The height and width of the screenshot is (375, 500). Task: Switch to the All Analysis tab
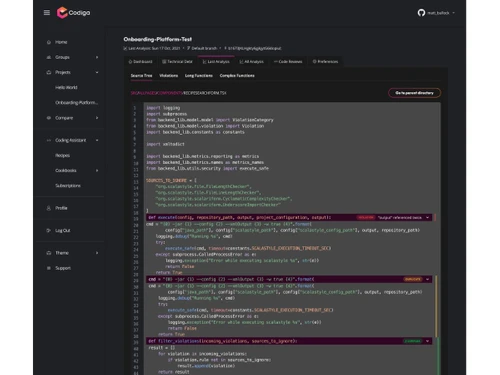[x=251, y=62]
